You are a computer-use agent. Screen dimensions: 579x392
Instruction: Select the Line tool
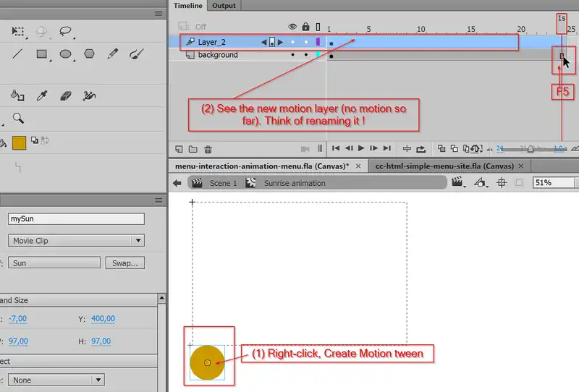click(18, 54)
